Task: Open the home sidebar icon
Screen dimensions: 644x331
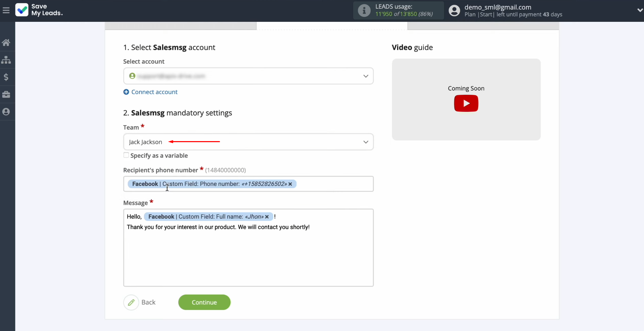Action: coord(6,43)
